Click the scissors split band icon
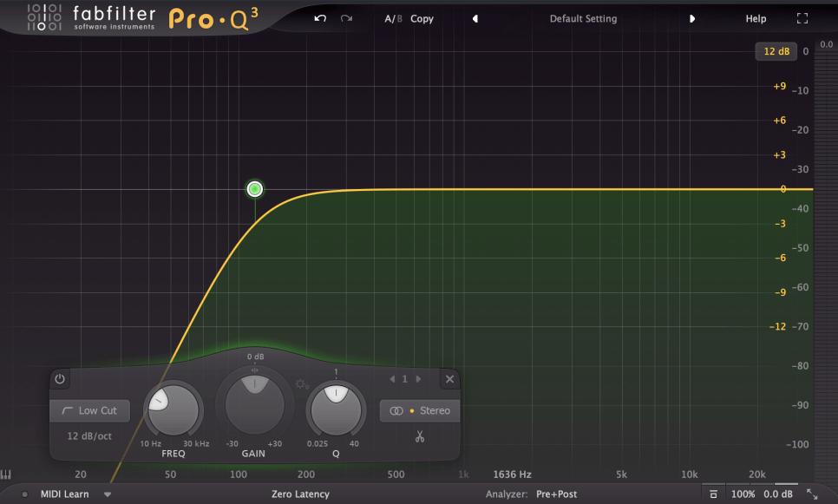The image size is (838, 504). tap(419, 436)
